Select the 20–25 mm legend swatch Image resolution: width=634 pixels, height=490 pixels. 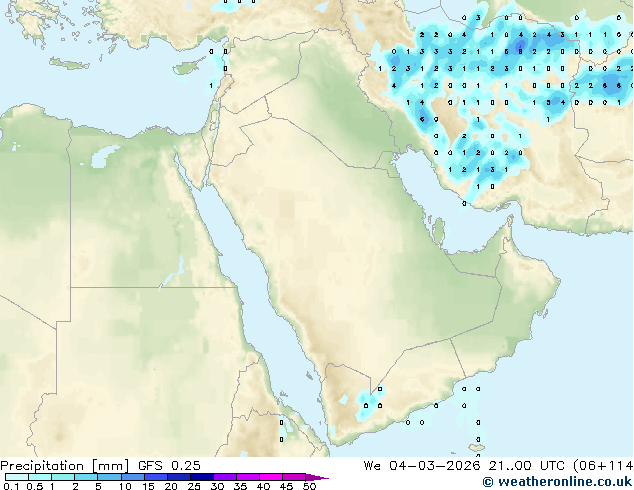pos(179,477)
